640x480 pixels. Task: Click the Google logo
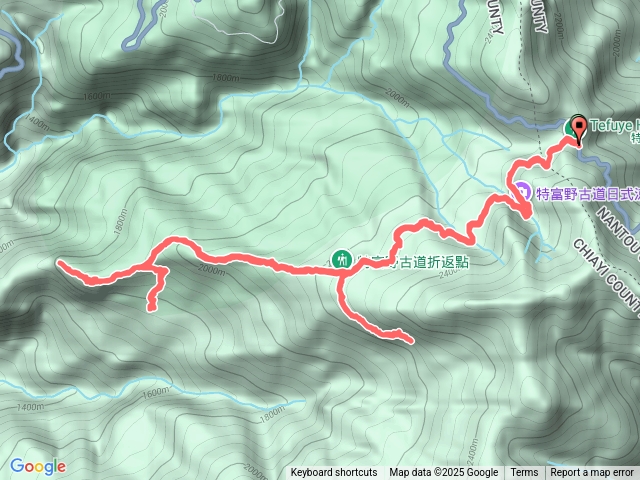(x=38, y=466)
